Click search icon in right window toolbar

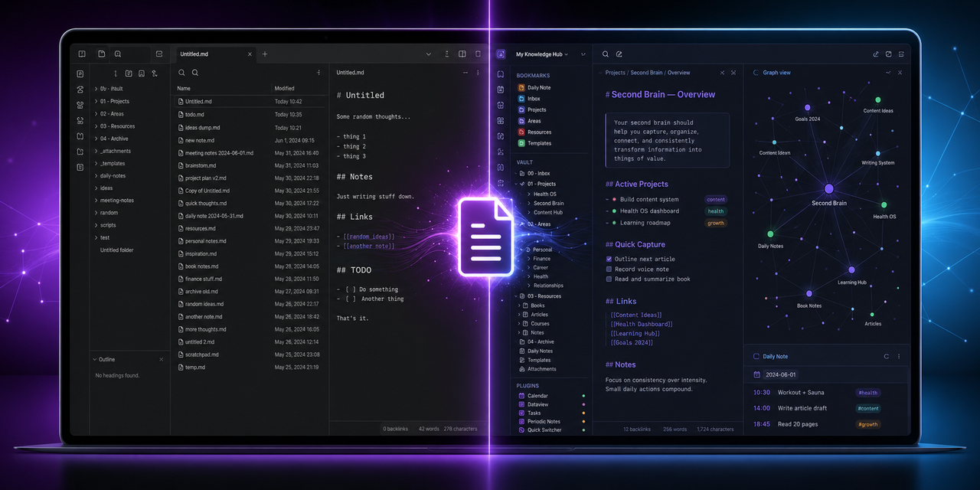(x=606, y=54)
